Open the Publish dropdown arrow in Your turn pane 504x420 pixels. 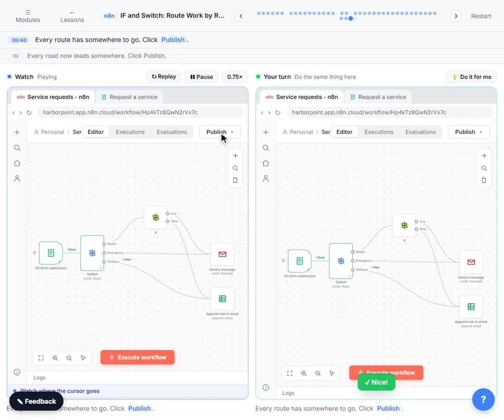click(481, 132)
